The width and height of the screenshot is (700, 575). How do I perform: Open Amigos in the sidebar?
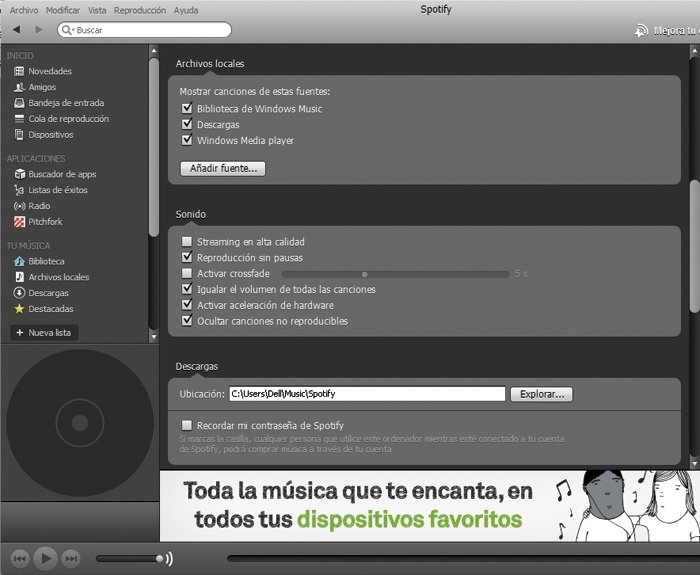(x=35, y=87)
